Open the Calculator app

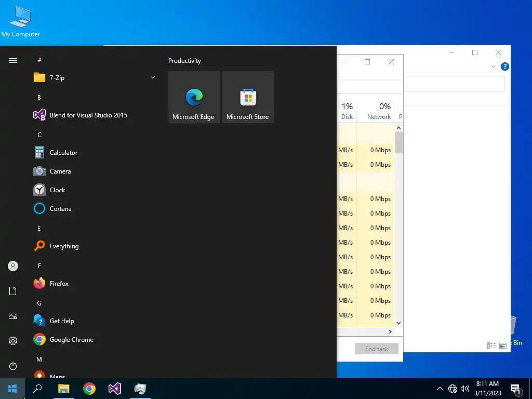[95, 153]
